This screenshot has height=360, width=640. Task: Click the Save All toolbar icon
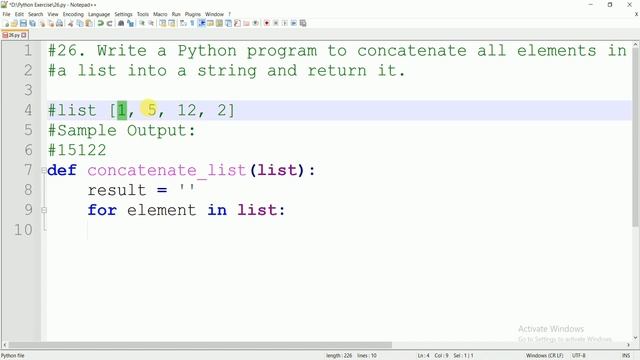[32, 23]
